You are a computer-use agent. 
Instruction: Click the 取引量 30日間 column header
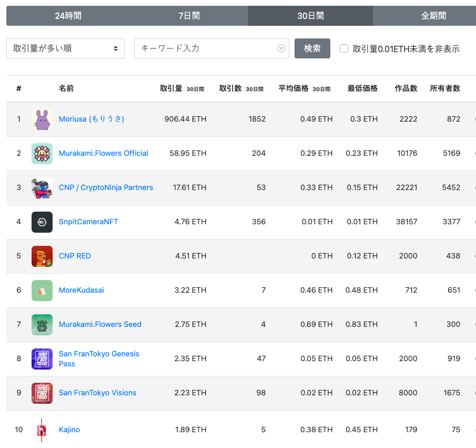183,88
